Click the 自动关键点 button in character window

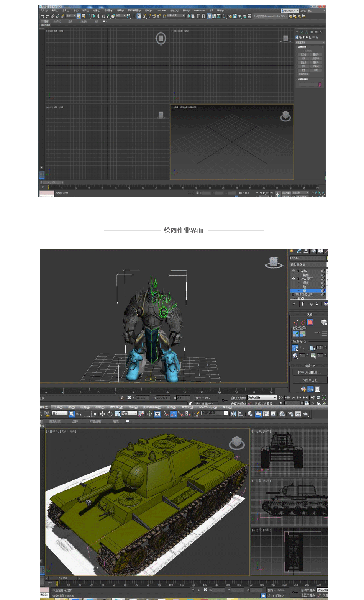(x=238, y=398)
